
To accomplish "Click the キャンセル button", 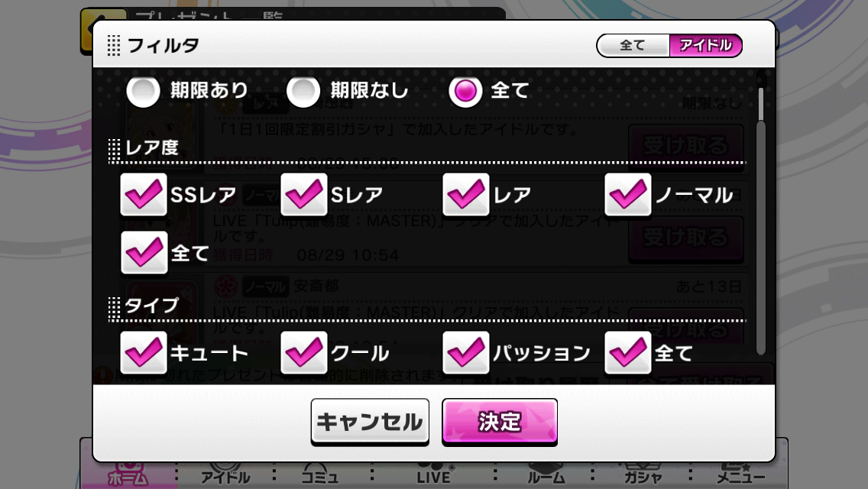I will [370, 422].
